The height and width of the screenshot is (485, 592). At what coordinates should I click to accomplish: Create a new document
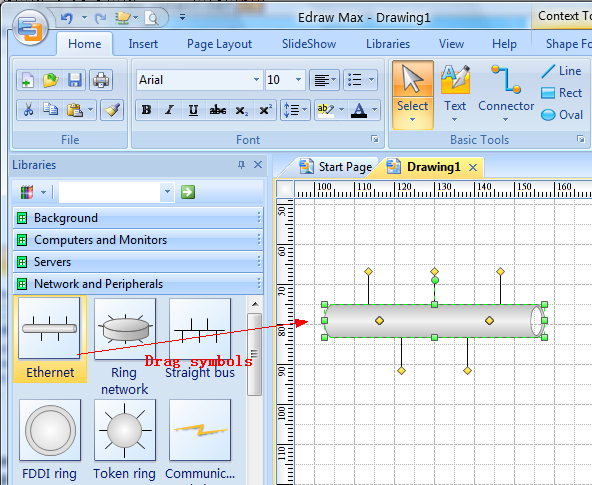[x=28, y=80]
